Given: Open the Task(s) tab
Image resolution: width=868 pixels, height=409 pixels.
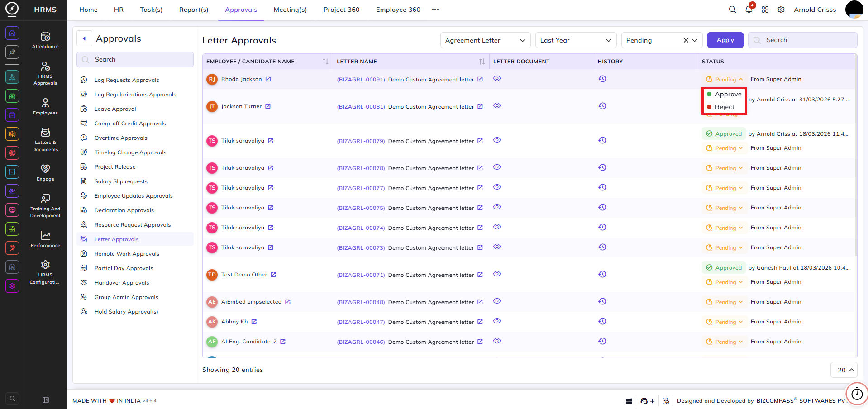Looking at the screenshot, I should tap(151, 10).
